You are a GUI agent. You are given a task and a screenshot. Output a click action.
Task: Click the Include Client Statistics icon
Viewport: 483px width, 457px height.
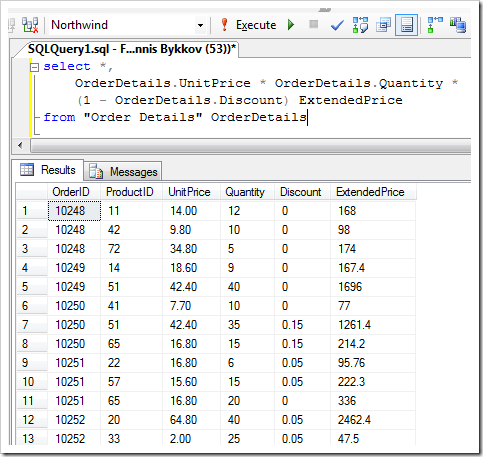pos(458,25)
